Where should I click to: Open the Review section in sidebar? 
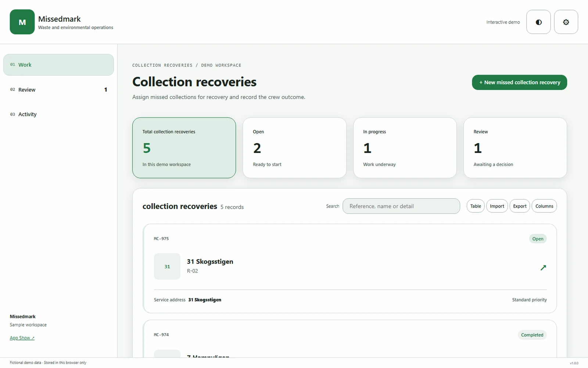(x=58, y=89)
